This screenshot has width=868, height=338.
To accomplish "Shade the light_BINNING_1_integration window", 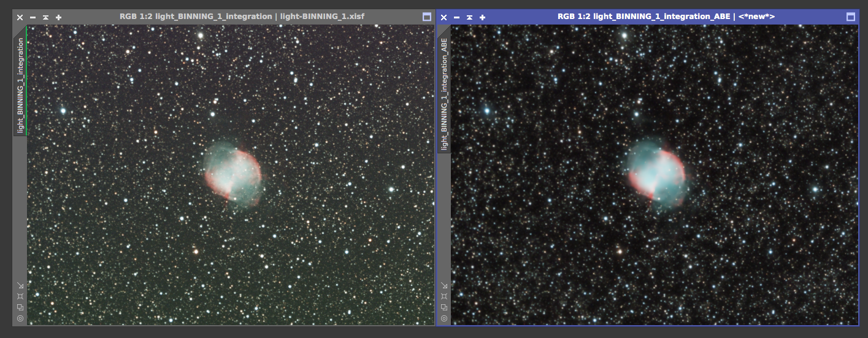I will (x=45, y=17).
